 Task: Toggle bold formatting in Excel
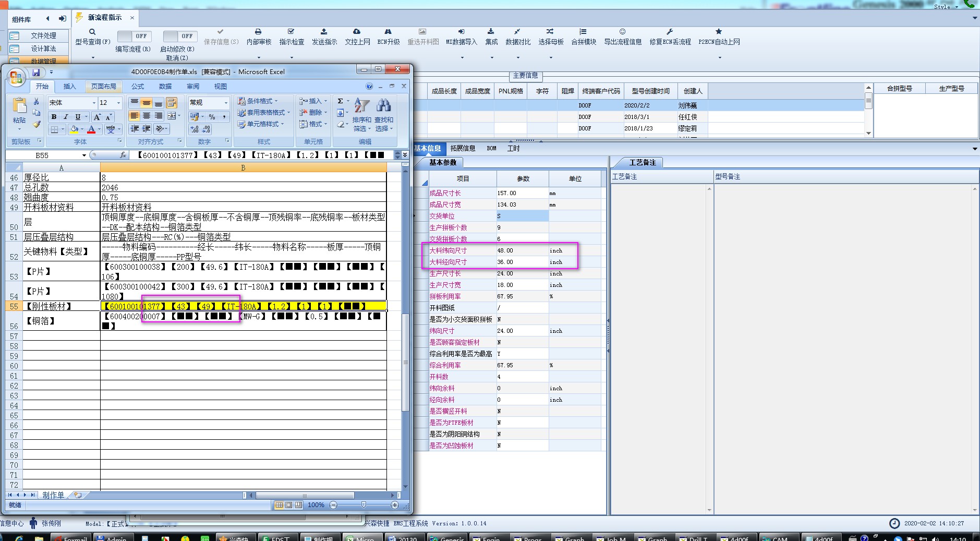(x=54, y=116)
